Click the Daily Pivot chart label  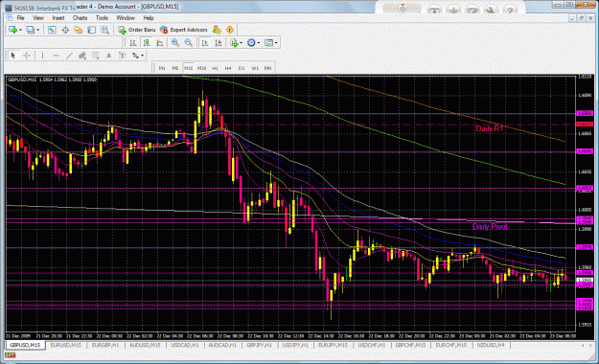coord(490,227)
